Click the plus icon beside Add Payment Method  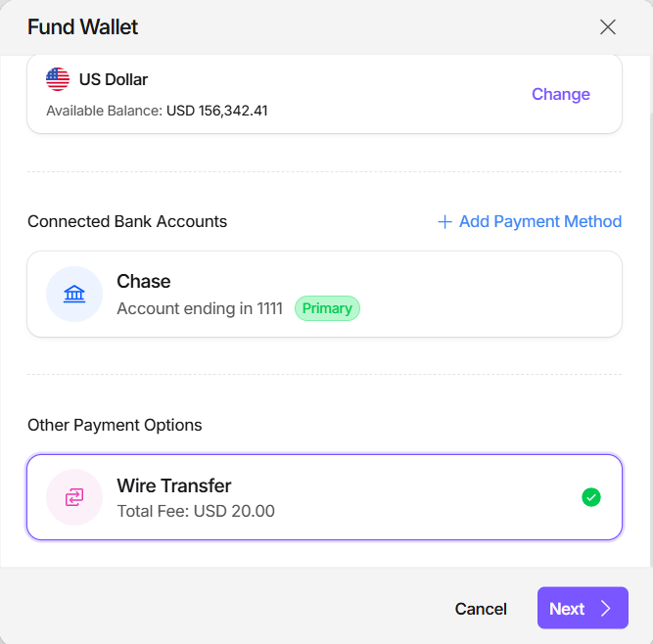click(x=444, y=222)
